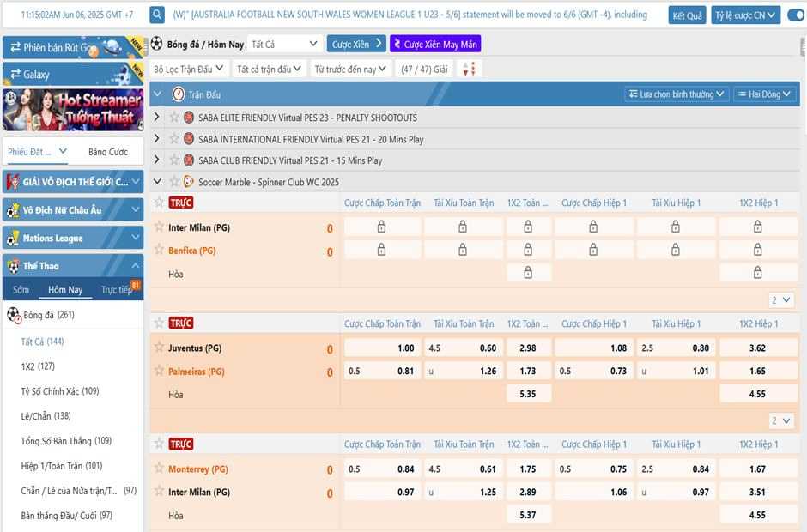The height and width of the screenshot is (532, 807).
Task: Click the sort arrows icon next to Giải
Action: click(469, 69)
